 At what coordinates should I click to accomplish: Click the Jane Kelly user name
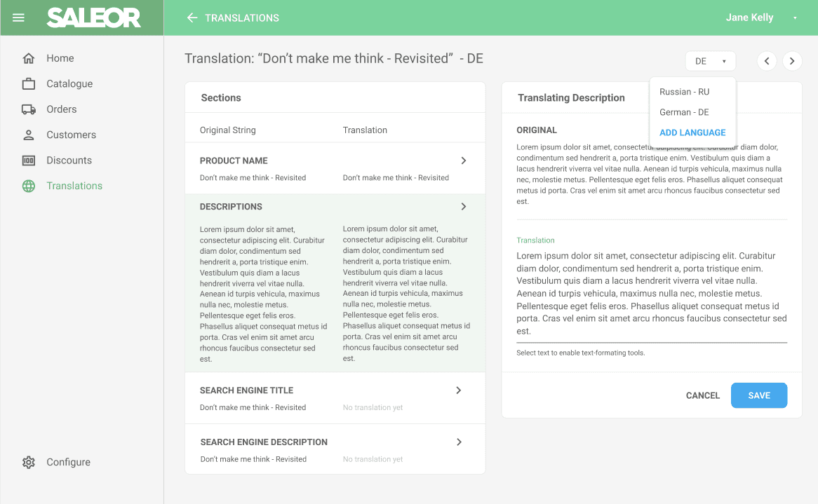click(x=750, y=18)
